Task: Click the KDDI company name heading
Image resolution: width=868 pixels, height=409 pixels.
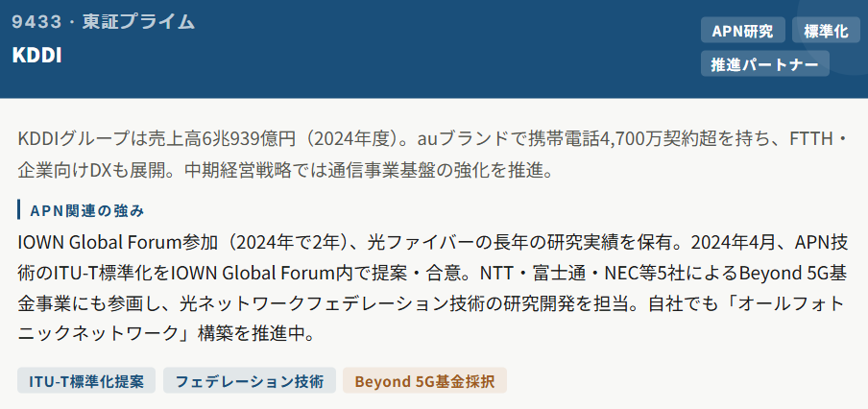Action: click(36, 55)
